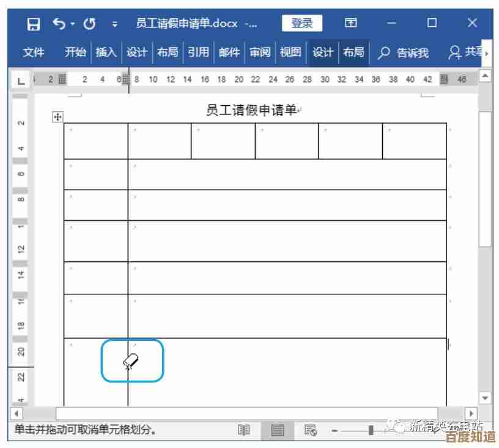The height and width of the screenshot is (448, 499).
Task: Toggle Print Layout view in status bar
Action: pos(278,430)
